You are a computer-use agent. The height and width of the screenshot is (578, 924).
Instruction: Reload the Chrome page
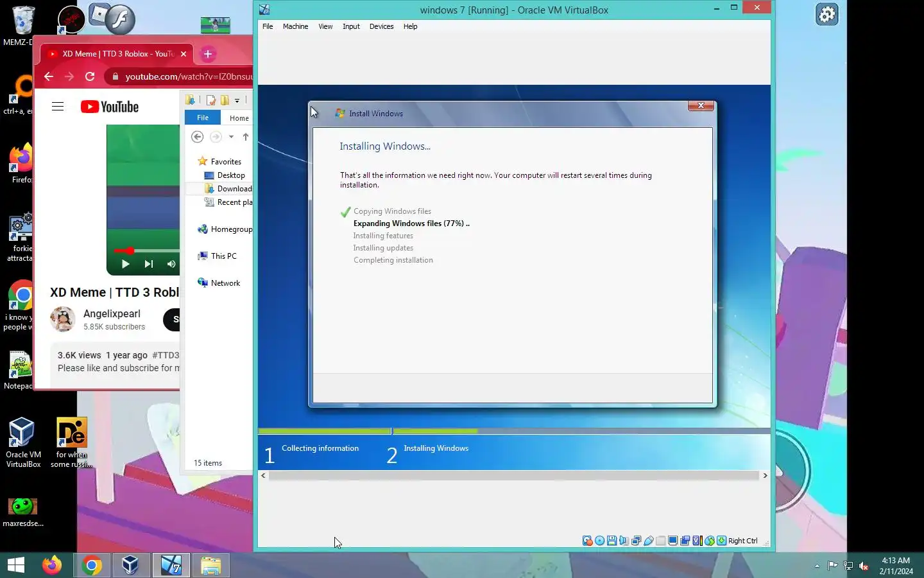click(90, 76)
